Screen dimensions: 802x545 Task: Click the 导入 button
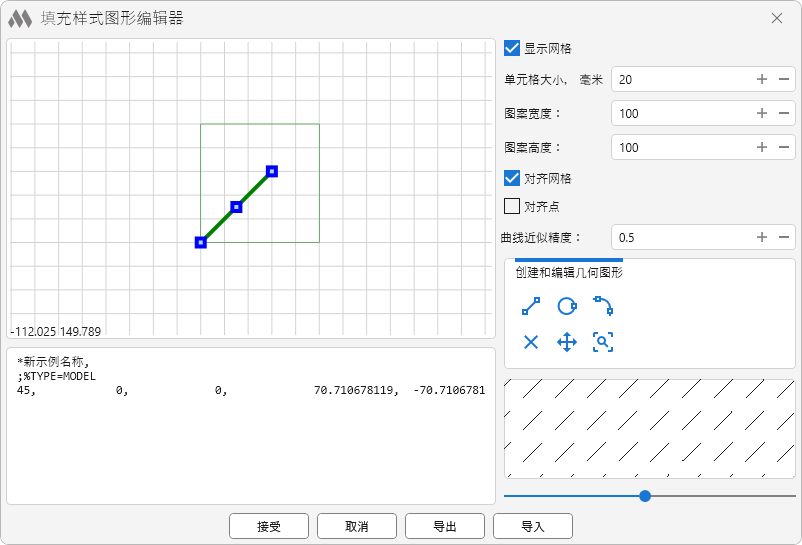click(533, 526)
